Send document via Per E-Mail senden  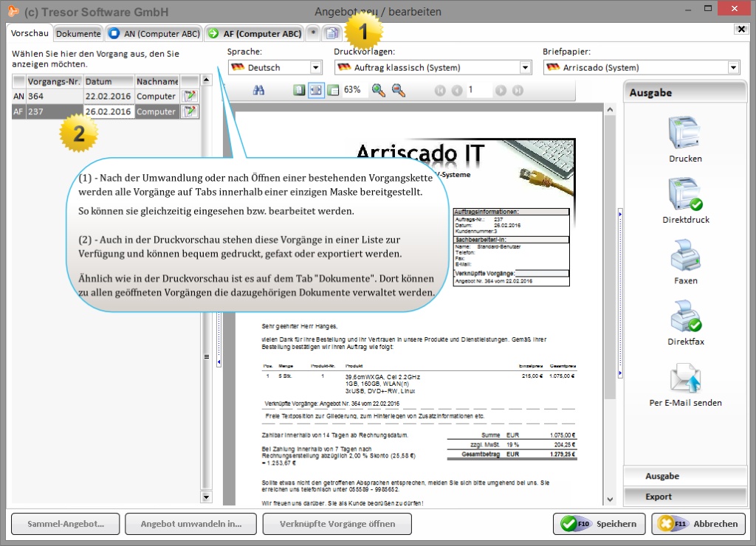685,379
